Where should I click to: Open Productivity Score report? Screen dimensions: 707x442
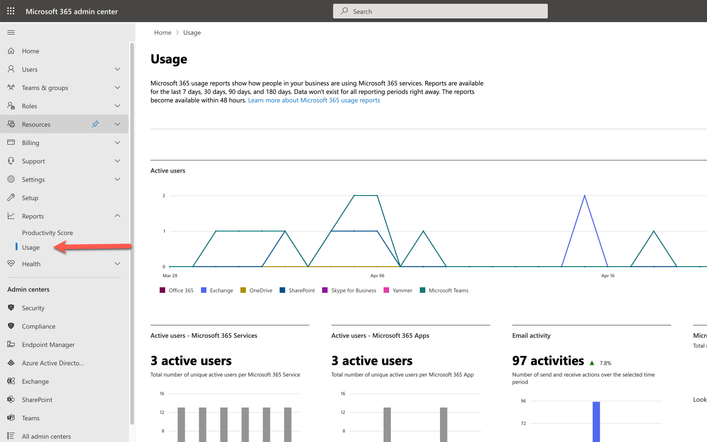point(47,233)
